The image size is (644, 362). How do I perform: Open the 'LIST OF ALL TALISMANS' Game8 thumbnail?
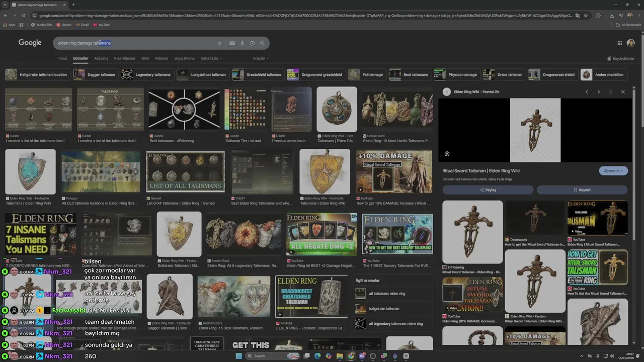185,171
